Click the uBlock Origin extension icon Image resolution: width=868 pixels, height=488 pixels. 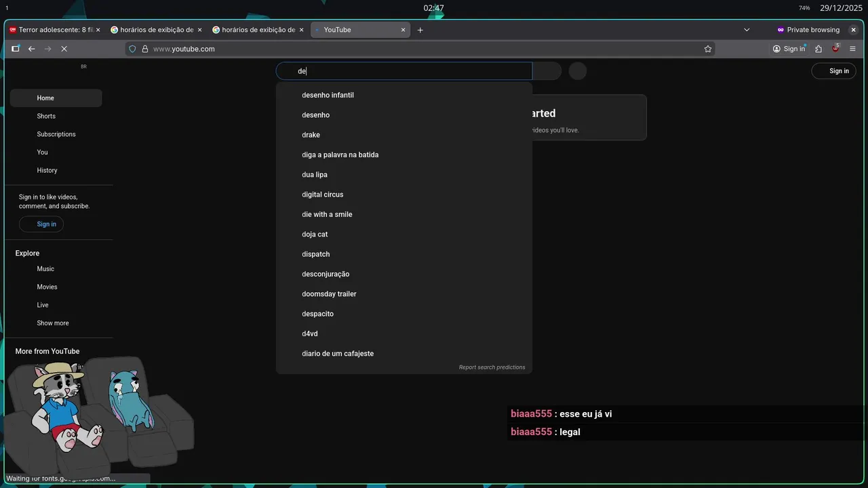tap(835, 48)
